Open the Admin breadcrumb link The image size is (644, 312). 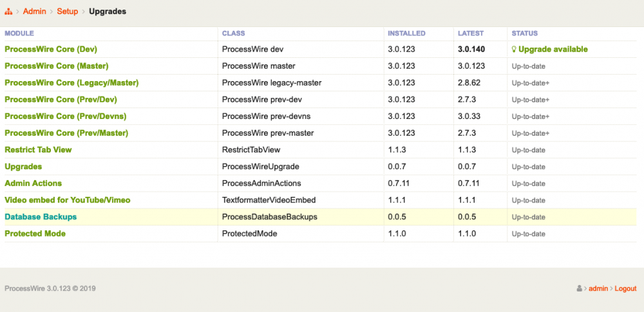click(x=34, y=12)
